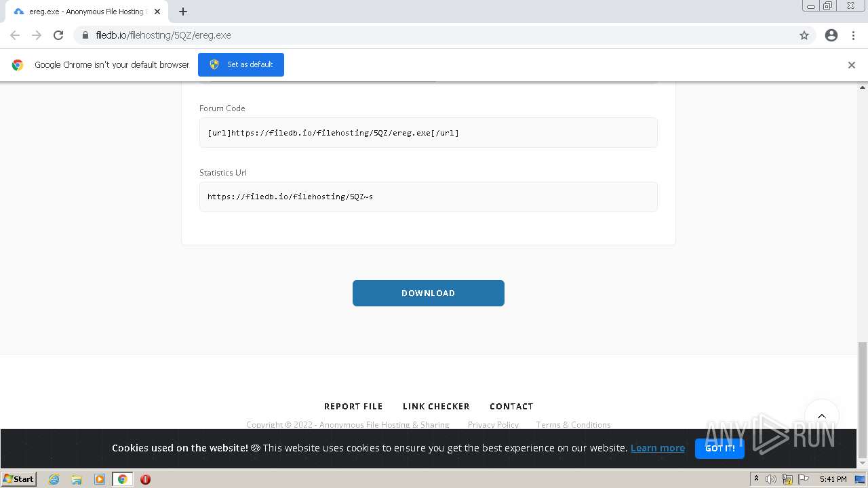868x488 pixels.
Task: Click the scrollbar up arrow
Action: coord(863,87)
